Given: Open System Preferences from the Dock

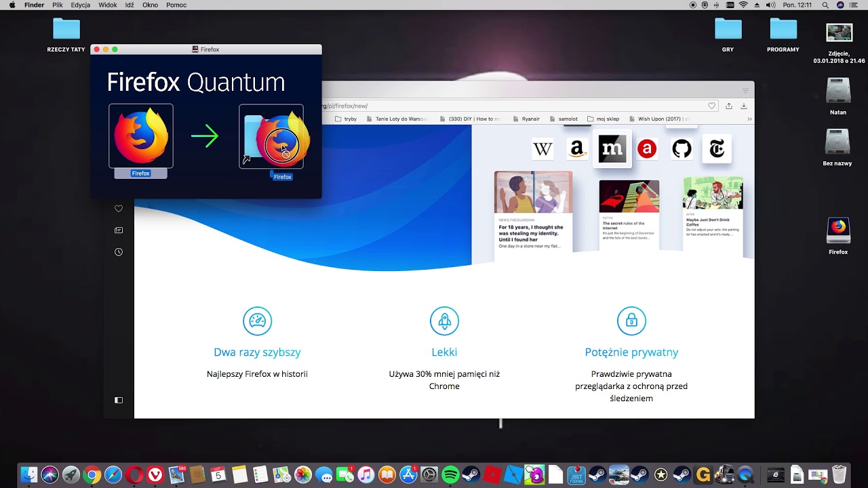Looking at the screenshot, I should tap(429, 475).
